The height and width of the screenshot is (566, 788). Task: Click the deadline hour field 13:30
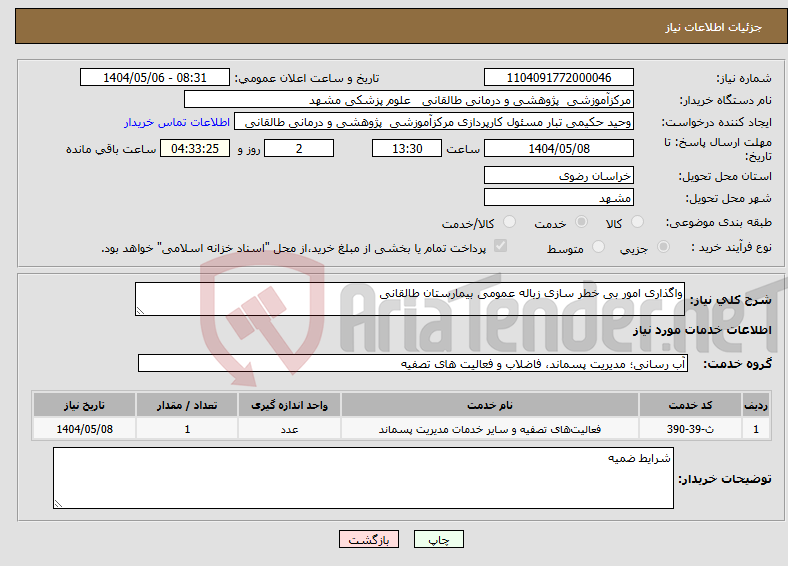point(407,148)
